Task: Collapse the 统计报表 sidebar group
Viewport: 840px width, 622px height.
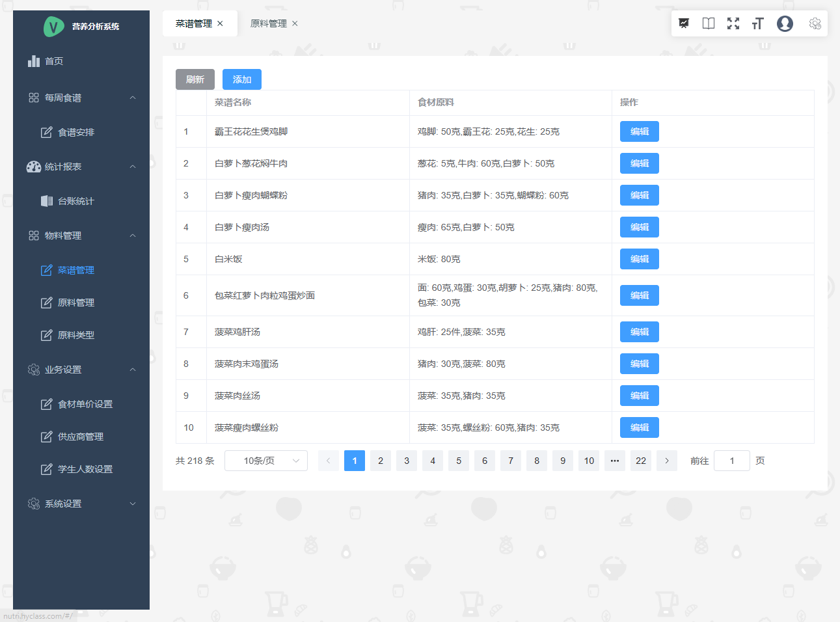Action: click(133, 167)
